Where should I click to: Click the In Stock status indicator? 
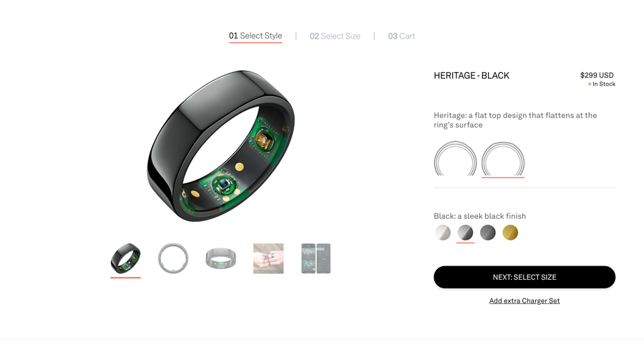602,84
